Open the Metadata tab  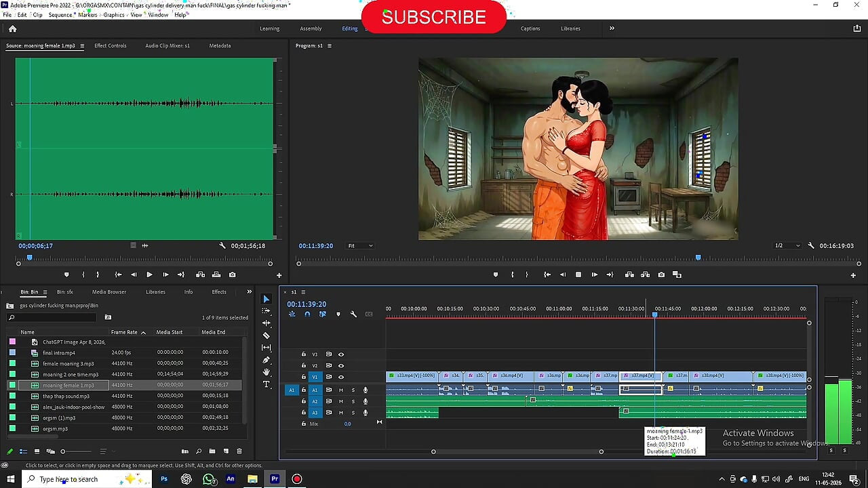pos(220,45)
